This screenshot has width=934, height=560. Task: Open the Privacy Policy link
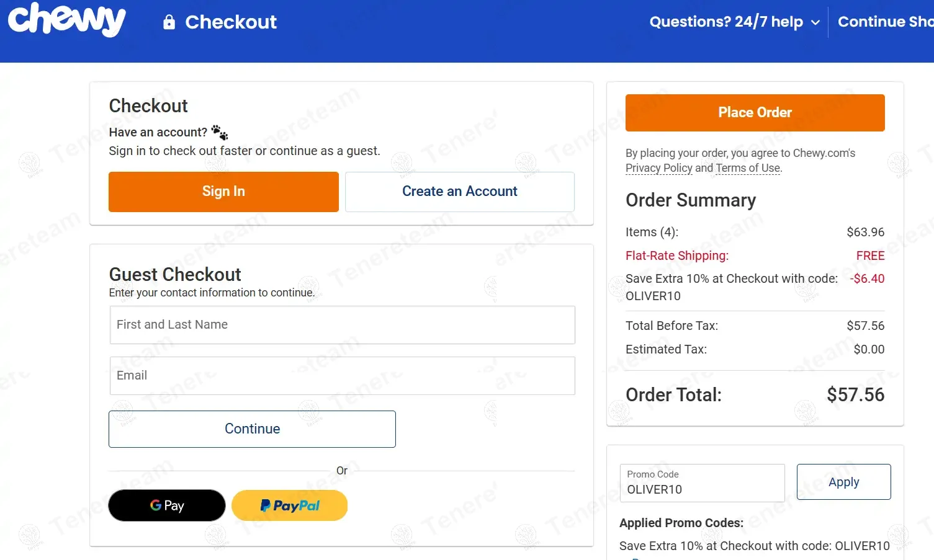658,168
